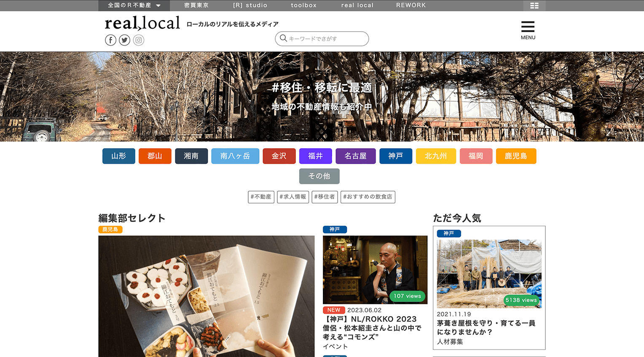This screenshot has width=644, height=357.
Task: Open the 茅葺き屋根 article title
Action: [486, 327]
